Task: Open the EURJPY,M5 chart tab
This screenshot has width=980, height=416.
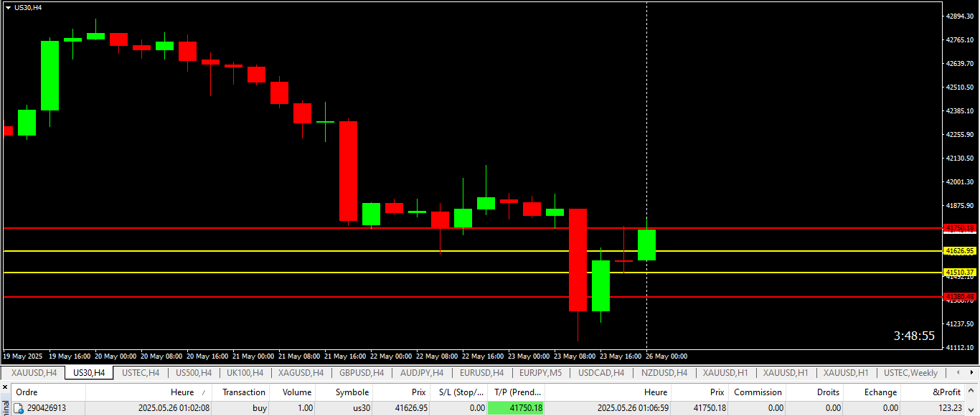Action: click(541, 373)
